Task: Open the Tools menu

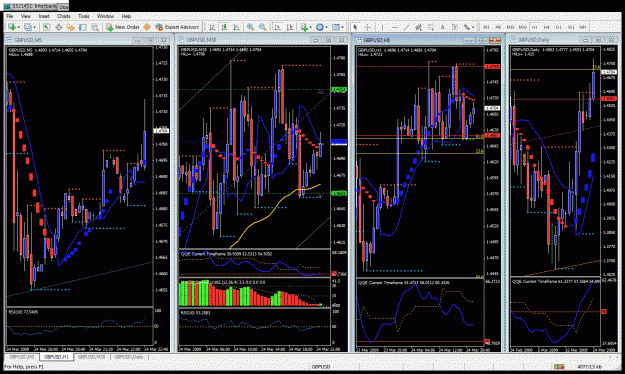Action: pyautogui.click(x=84, y=16)
